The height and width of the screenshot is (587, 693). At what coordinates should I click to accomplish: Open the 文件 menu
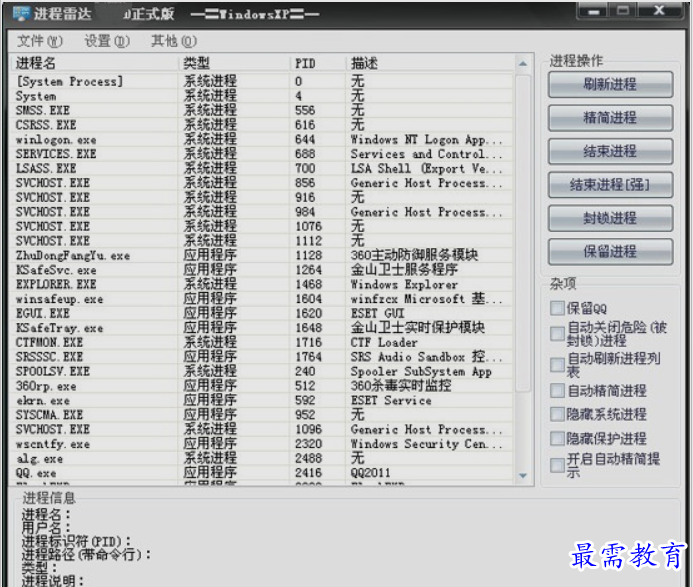pos(40,42)
